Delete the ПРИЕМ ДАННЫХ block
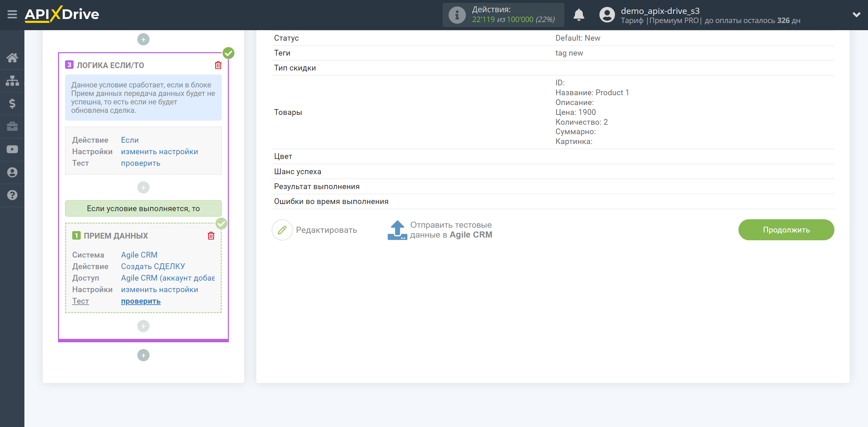Image resolution: width=868 pixels, height=427 pixels. tap(211, 236)
